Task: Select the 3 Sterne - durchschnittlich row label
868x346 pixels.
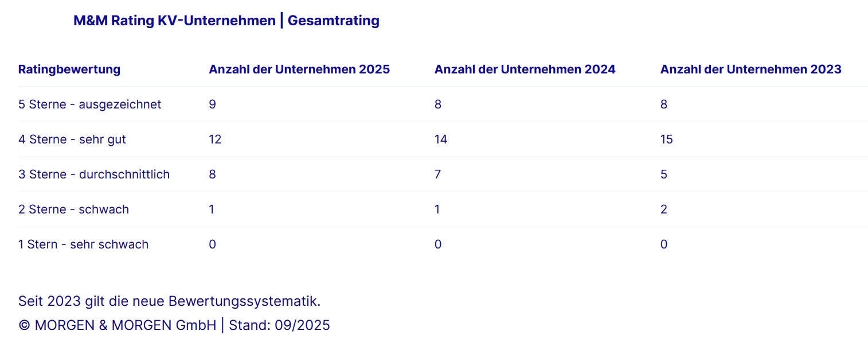Action: coord(94,174)
